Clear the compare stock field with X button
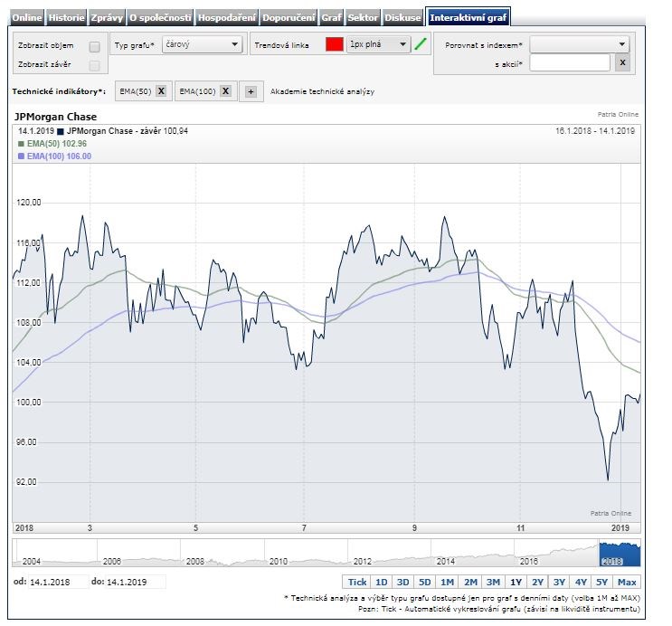 (621, 62)
